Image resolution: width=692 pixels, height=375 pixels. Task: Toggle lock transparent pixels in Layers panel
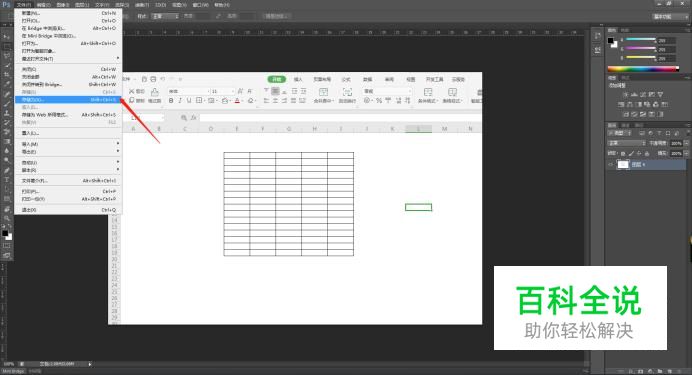[623, 153]
